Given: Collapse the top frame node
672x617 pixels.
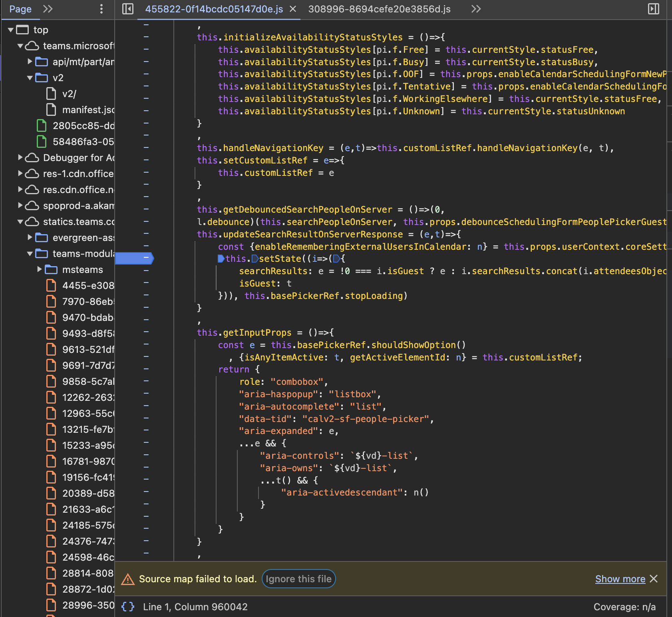Looking at the screenshot, I should click(x=11, y=30).
